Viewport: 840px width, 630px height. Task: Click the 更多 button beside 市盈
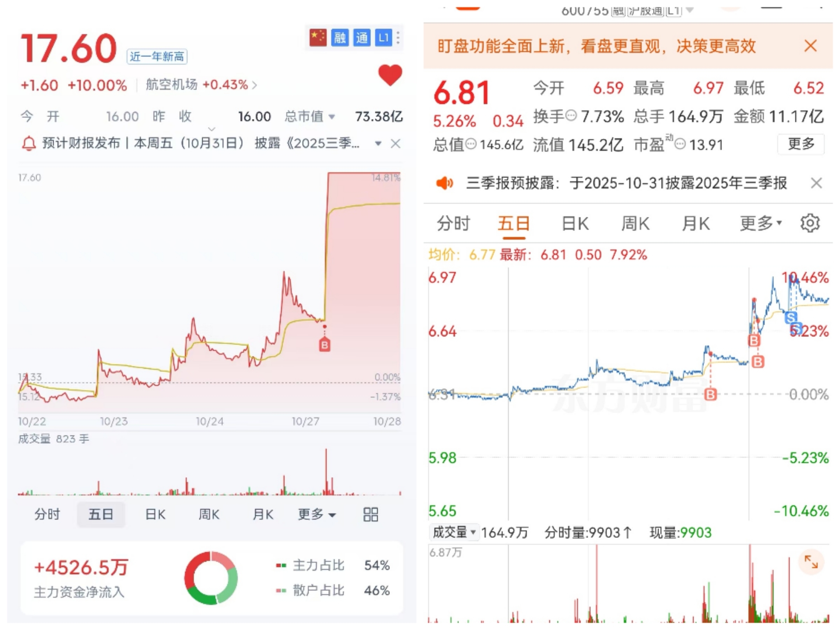[801, 144]
